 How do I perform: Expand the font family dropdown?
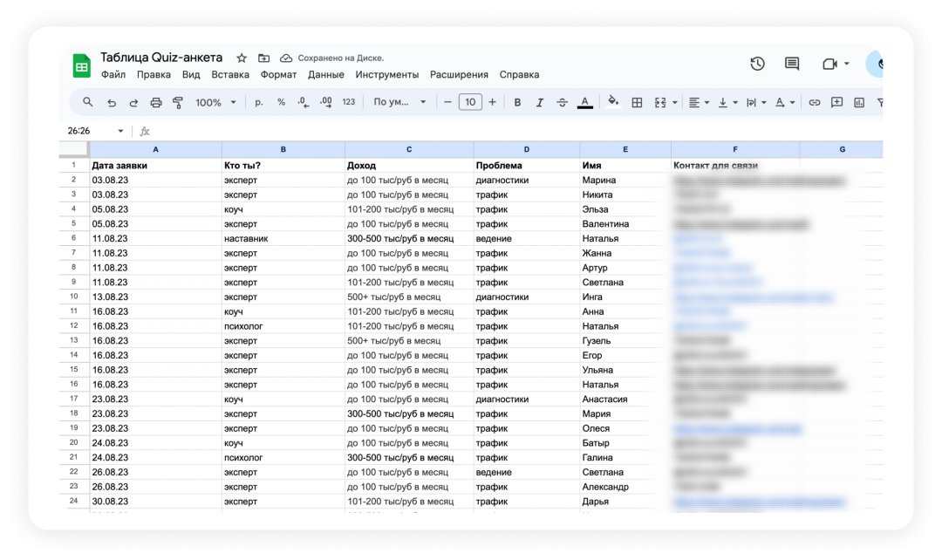point(399,103)
